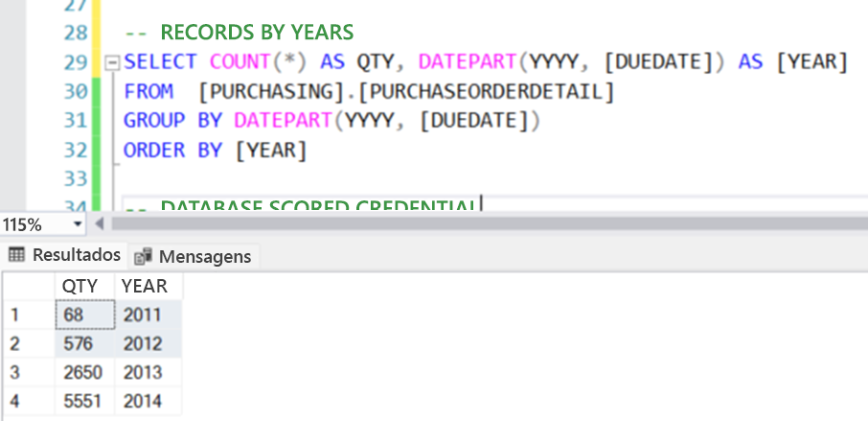Click line number 33 in the margin
Image resolution: width=868 pixels, height=421 pixels.
pos(76,178)
